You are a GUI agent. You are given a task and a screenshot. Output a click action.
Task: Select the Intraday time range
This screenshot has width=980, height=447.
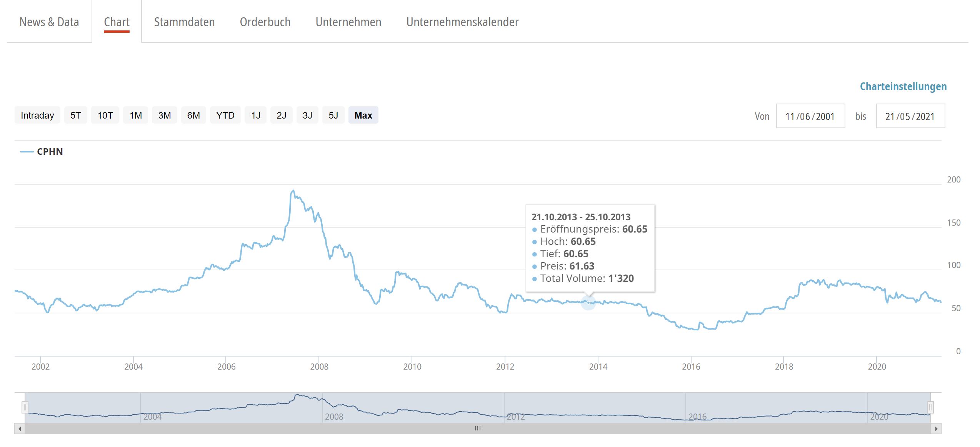click(x=37, y=116)
